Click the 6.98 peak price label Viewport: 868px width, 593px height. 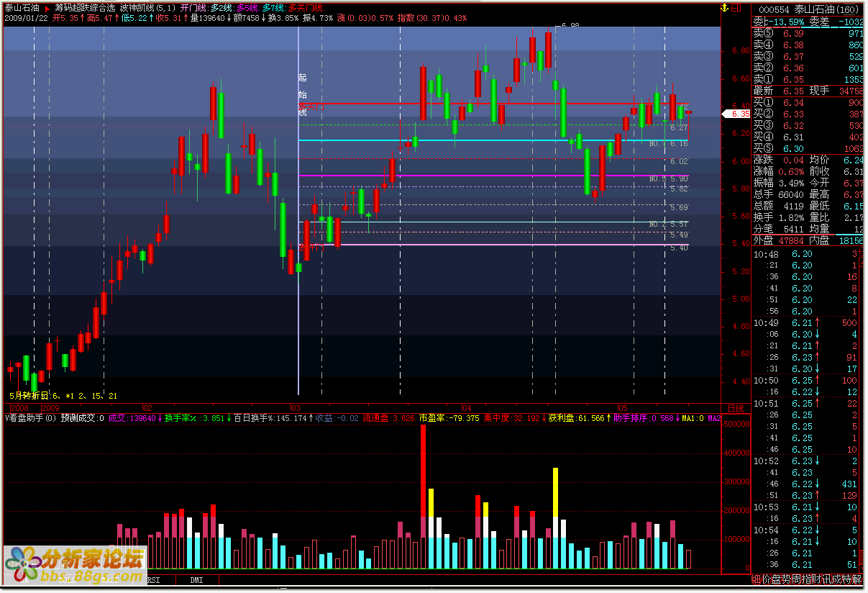[x=570, y=26]
